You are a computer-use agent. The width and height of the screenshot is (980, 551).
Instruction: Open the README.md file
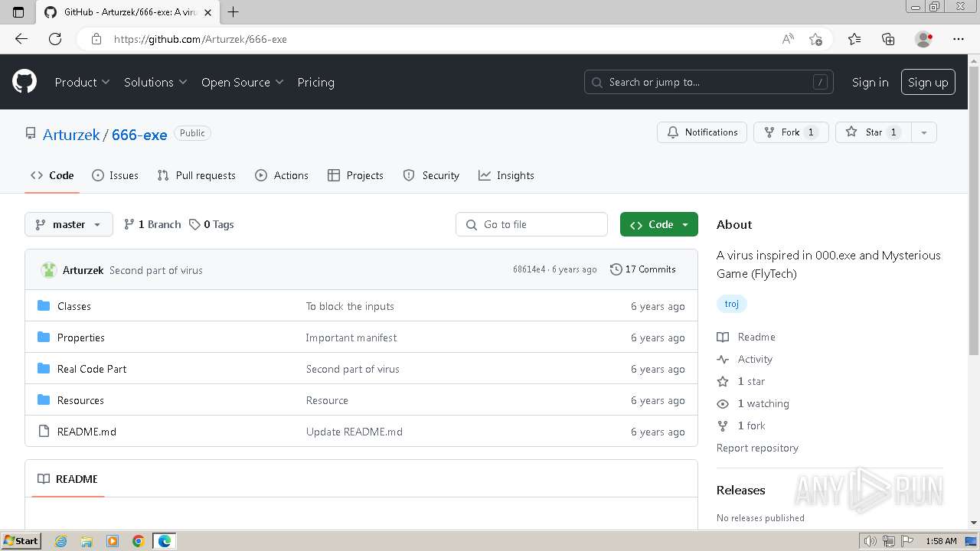tap(87, 432)
